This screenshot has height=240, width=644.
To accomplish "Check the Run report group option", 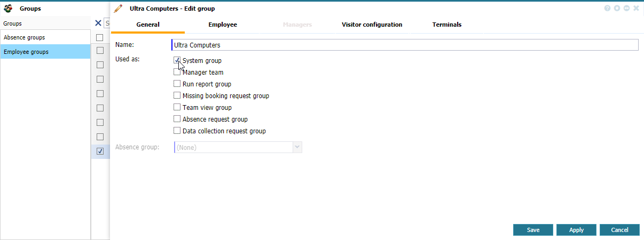I will (177, 84).
